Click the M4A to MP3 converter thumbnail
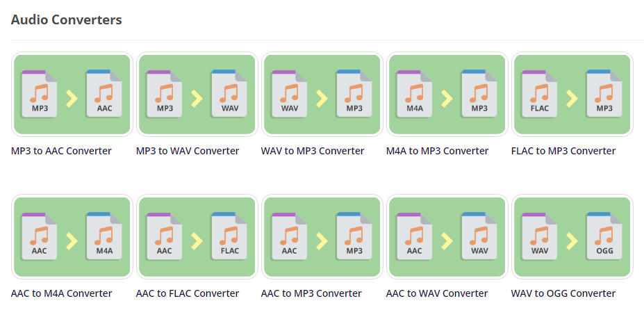 click(447, 94)
